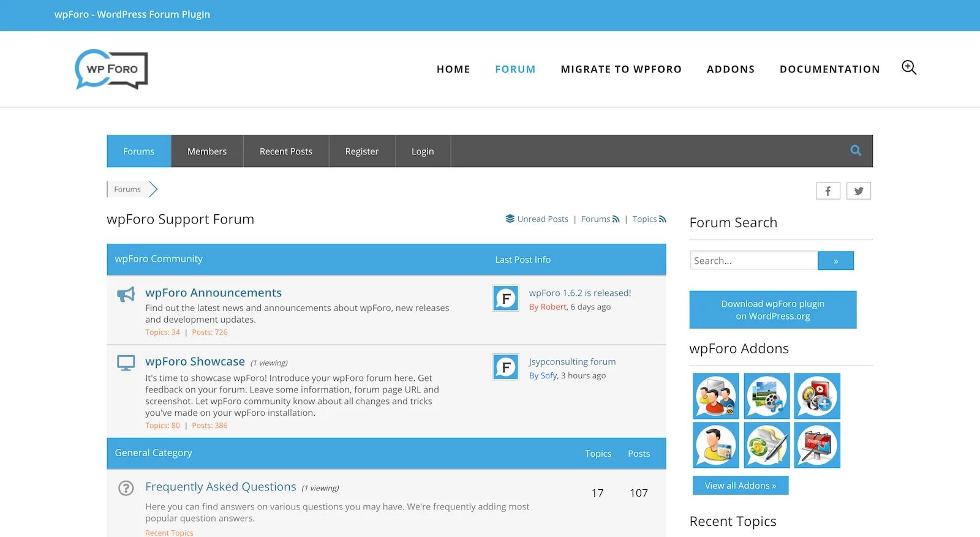Image resolution: width=980 pixels, height=537 pixels.
Task: Open the Unread Posts link
Action: coord(543,219)
